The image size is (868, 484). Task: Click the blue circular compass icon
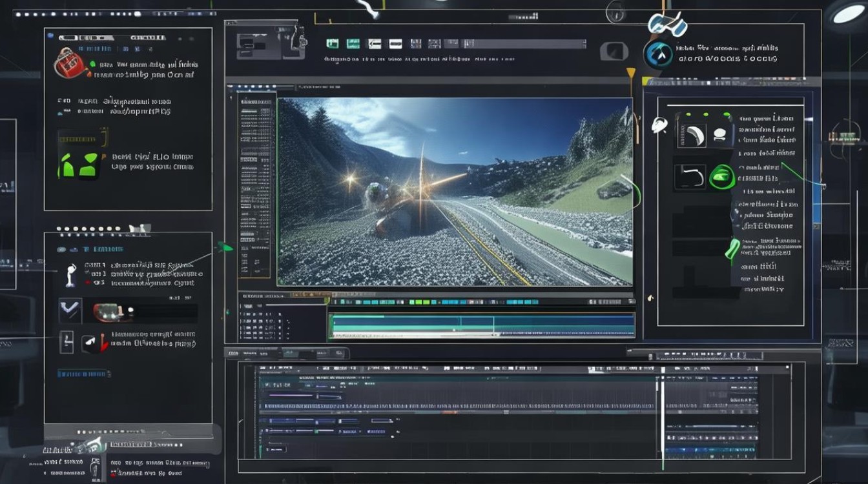pyautogui.click(x=659, y=54)
